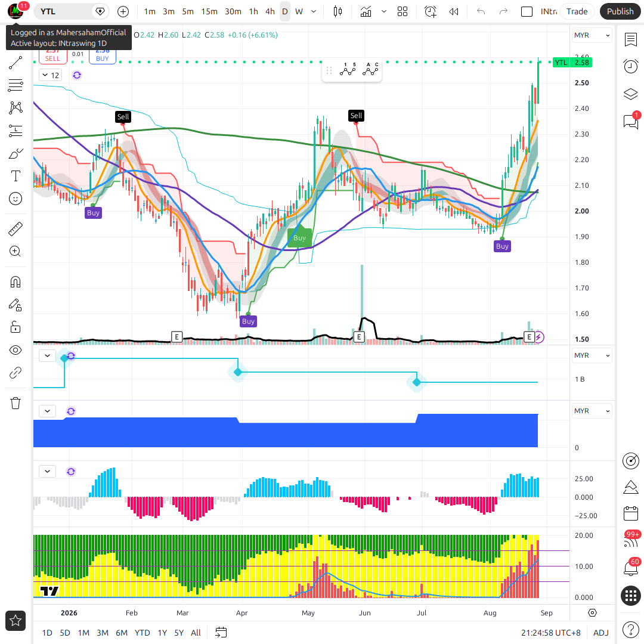Switch to the 1m timeframe
The height and width of the screenshot is (644, 644).
tap(150, 11)
